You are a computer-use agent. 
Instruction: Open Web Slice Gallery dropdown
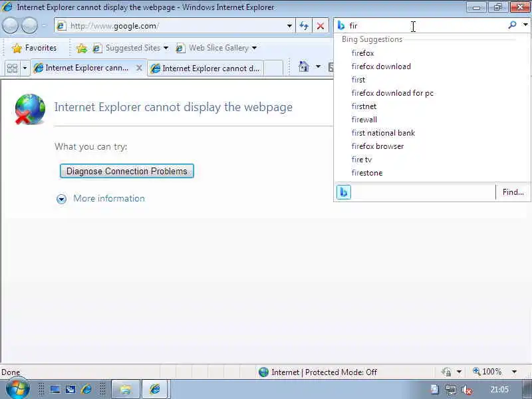(216, 48)
